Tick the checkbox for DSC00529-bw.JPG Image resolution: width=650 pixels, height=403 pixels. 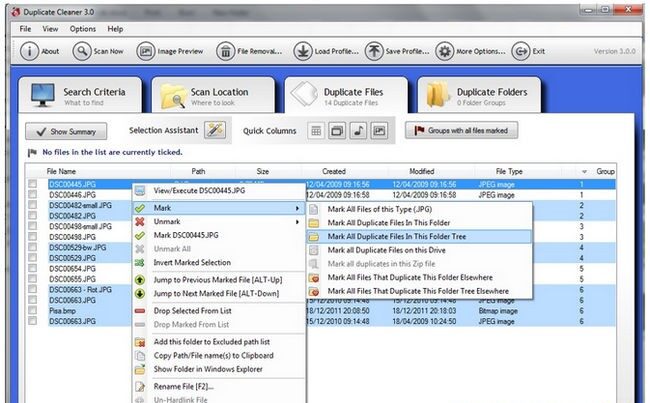click(32, 247)
